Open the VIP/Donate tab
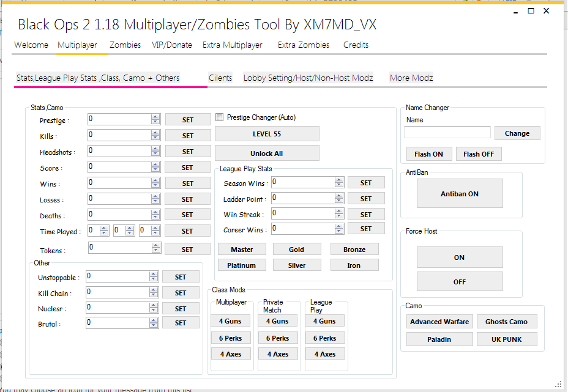The height and width of the screenshot is (392, 568). click(172, 45)
